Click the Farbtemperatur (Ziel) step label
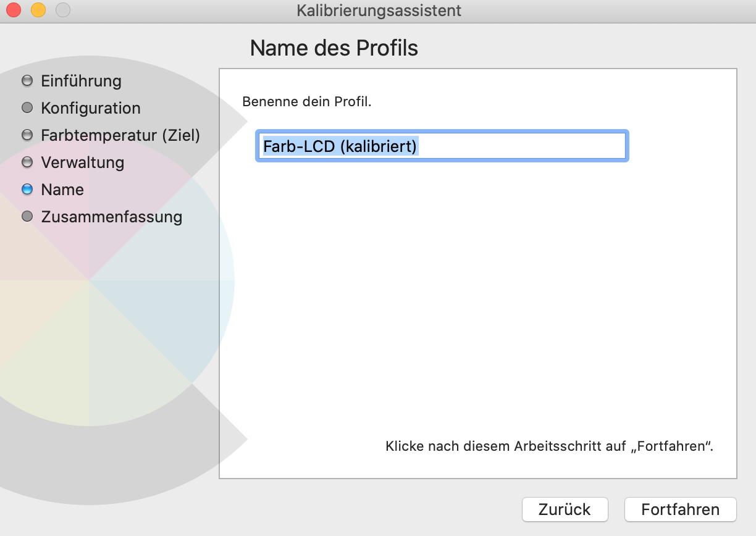The height and width of the screenshot is (536, 756). (x=120, y=135)
